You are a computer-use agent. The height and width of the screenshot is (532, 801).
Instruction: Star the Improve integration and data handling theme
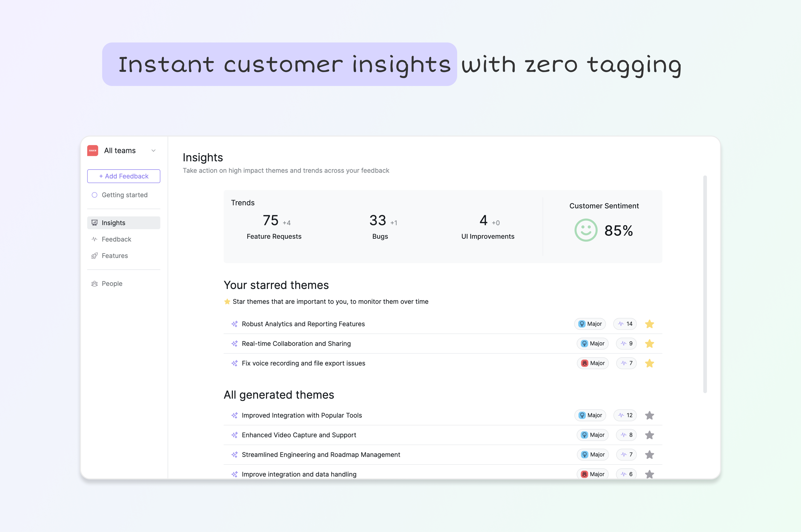649,474
